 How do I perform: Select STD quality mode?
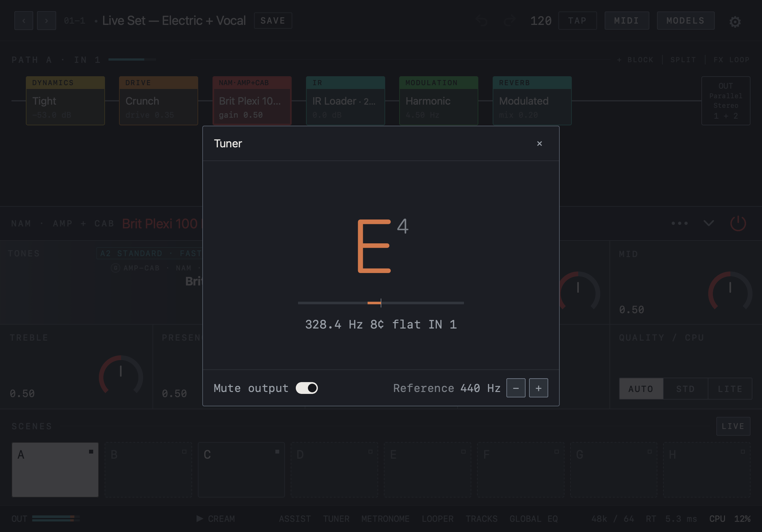point(686,389)
